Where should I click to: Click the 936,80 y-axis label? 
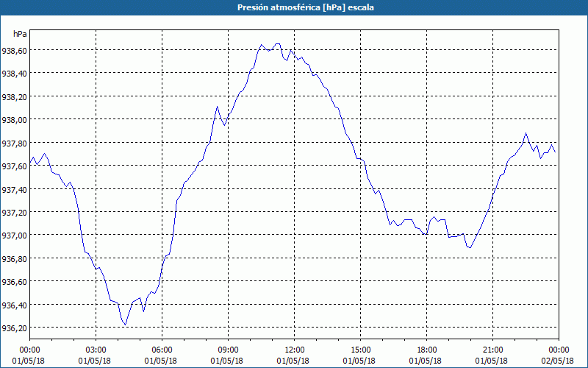[14, 259]
